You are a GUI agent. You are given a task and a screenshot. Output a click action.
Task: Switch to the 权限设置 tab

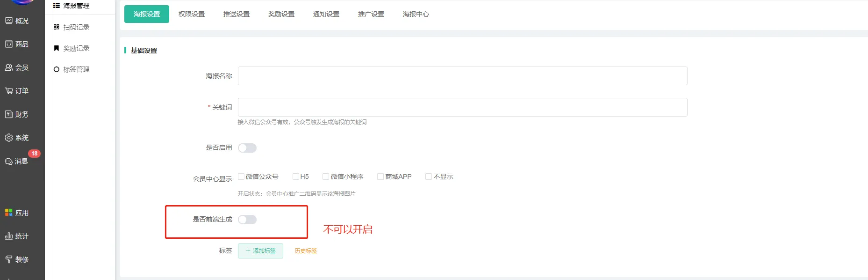[x=192, y=14]
